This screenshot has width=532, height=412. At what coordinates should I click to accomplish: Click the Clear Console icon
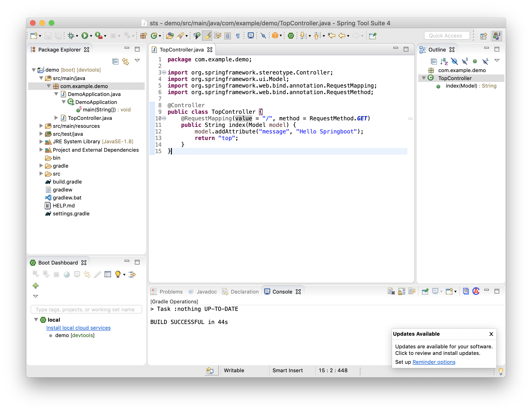tap(391, 291)
